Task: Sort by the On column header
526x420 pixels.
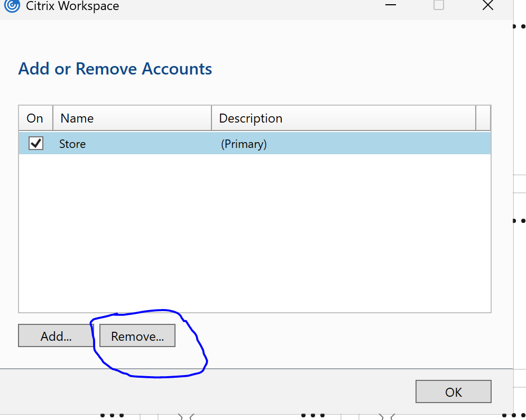Action: point(35,118)
